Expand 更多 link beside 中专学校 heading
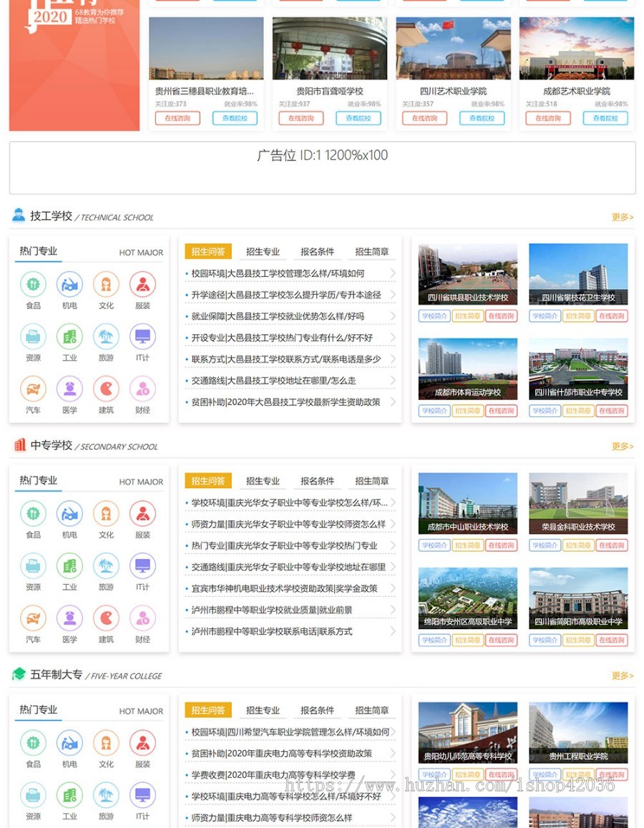This screenshot has width=644, height=828. pyautogui.click(x=622, y=446)
